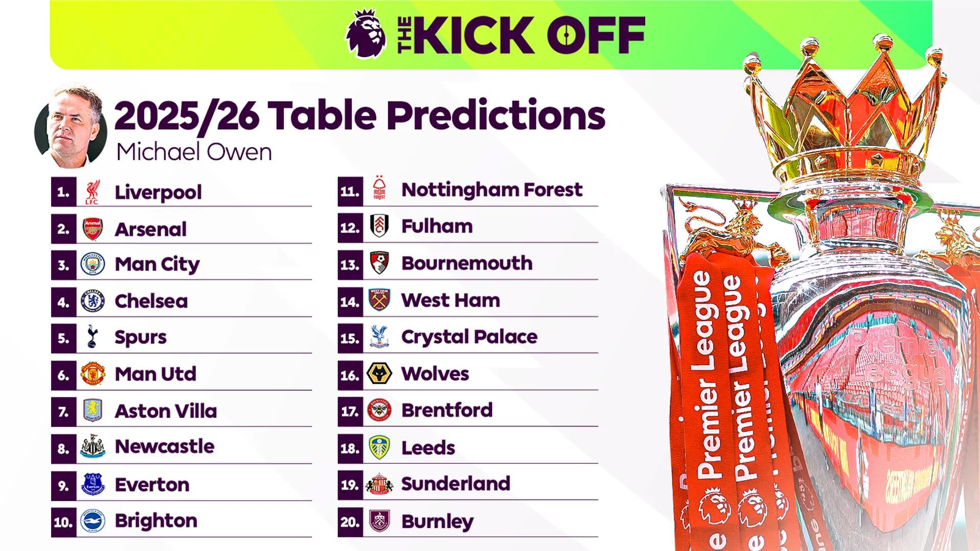The height and width of the screenshot is (551, 980).
Task: Click the Leeds club badge
Action: click(379, 447)
